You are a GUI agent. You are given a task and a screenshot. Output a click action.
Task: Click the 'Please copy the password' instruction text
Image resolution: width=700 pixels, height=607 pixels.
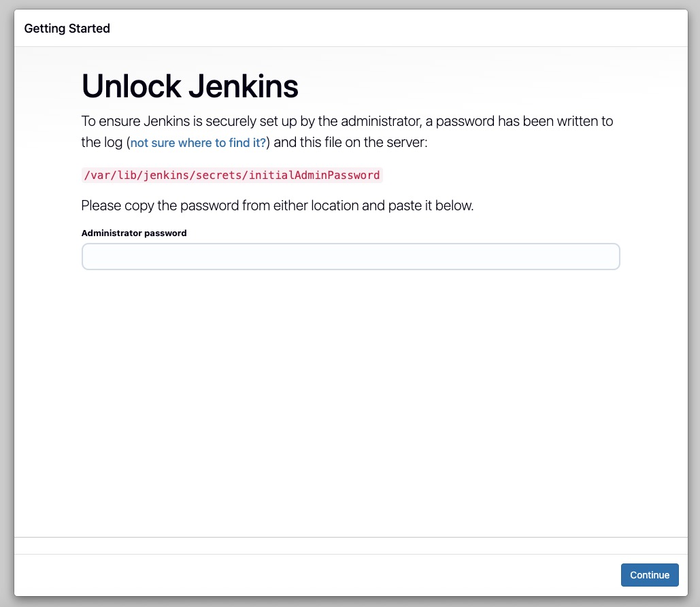click(277, 206)
